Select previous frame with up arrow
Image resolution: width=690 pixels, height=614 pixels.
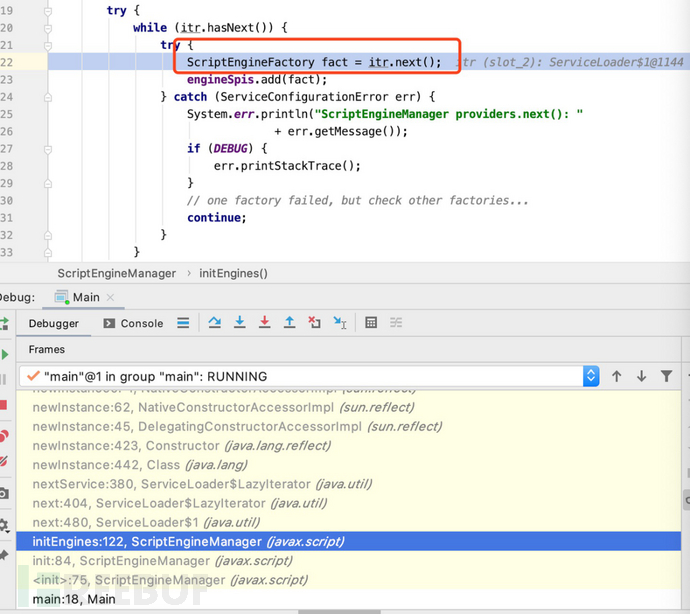pyautogui.click(x=617, y=376)
